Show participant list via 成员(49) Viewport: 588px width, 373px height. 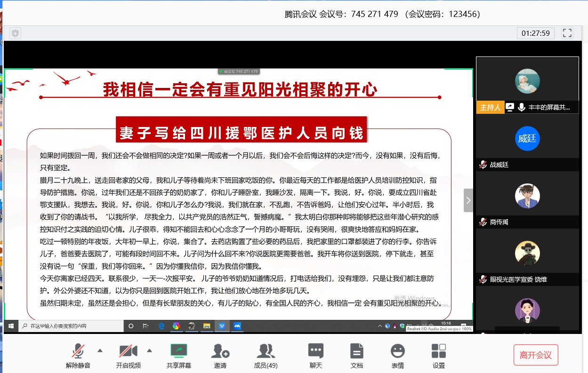[266, 355]
